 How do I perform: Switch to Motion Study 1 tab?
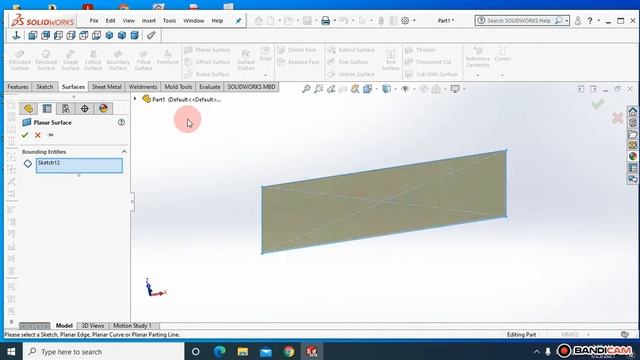(x=132, y=326)
